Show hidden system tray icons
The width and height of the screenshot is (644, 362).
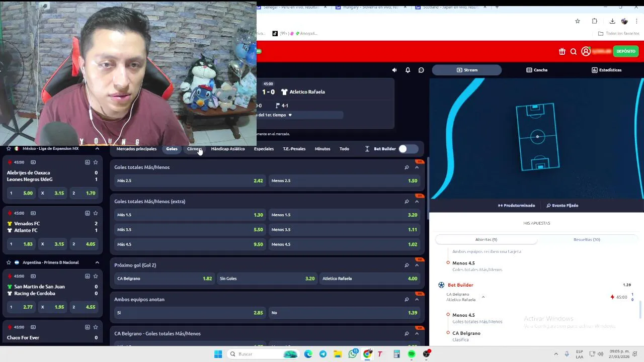[x=556, y=354]
